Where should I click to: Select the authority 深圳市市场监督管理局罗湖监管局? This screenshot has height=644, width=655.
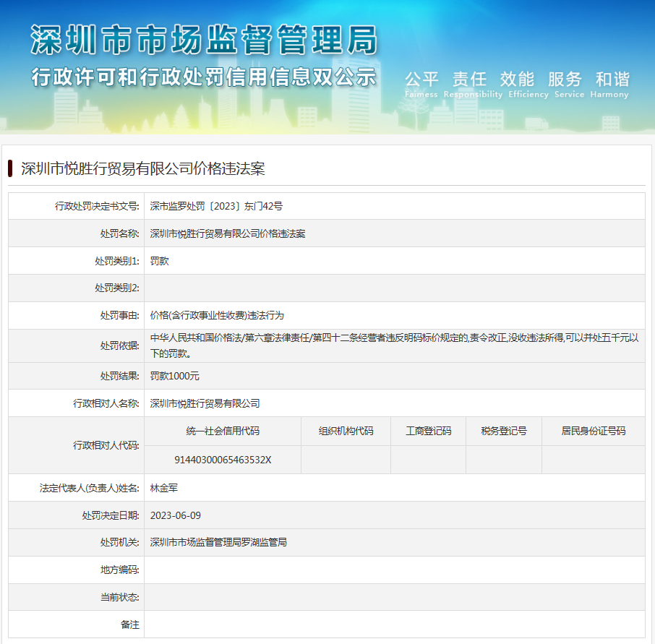[218, 542]
